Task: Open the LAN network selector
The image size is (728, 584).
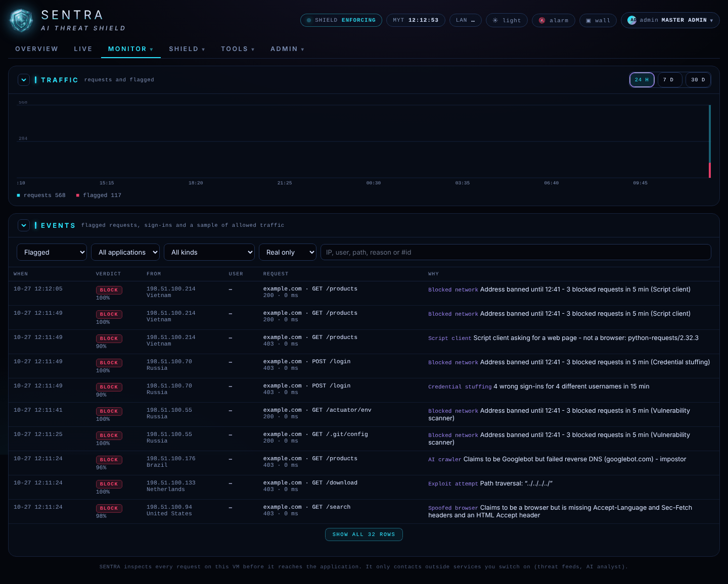Action: (465, 20)
